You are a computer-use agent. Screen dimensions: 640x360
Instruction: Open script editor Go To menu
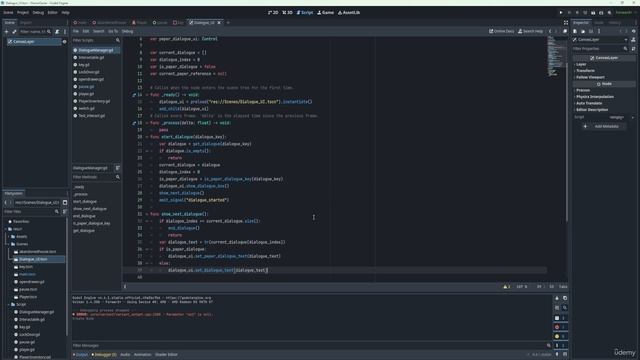coord(113,31)
